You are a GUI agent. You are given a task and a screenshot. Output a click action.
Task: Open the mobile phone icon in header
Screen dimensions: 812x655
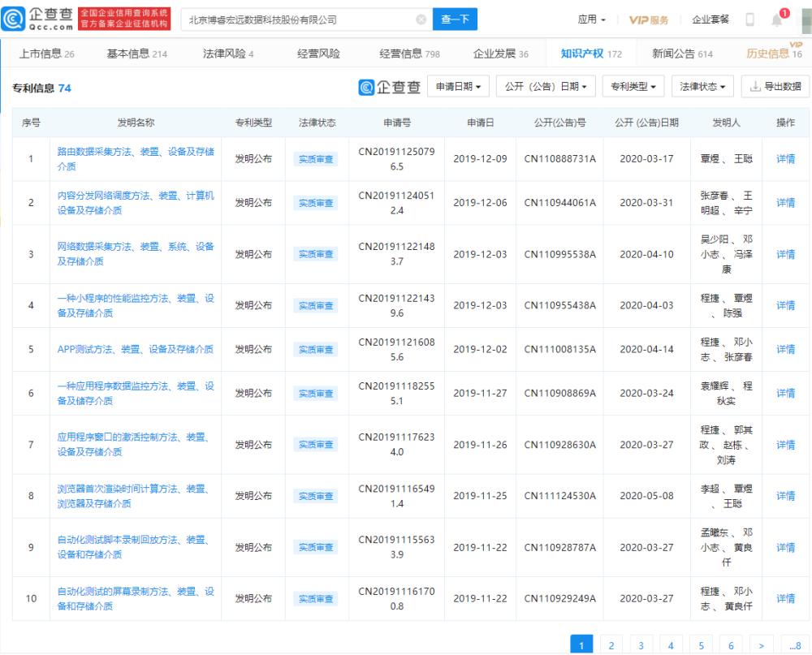pos(749,19)
